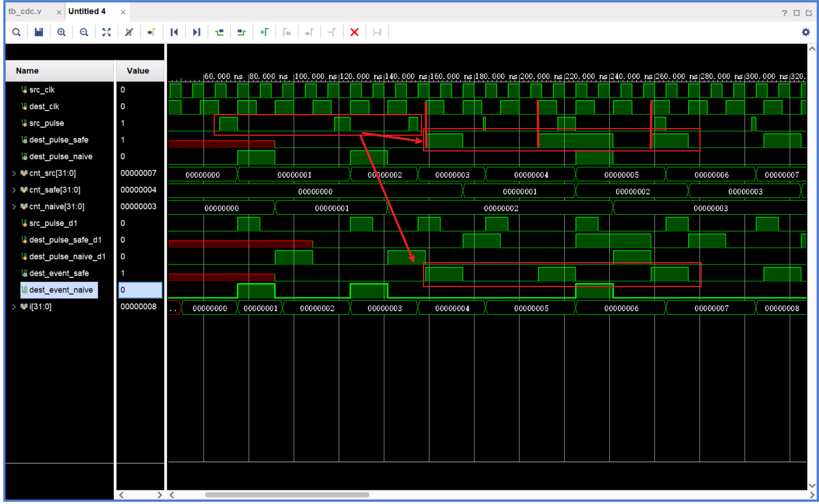
Task: Expand the cnt_src[31:0] bus
Action: point(14,174)
